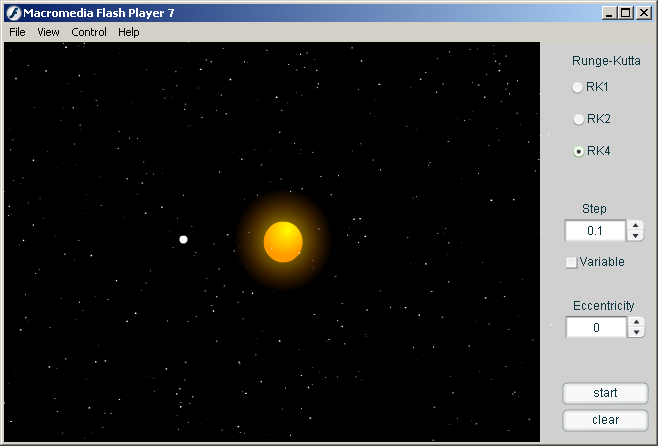Decrease the Step value with down arrow

(635, 236)
